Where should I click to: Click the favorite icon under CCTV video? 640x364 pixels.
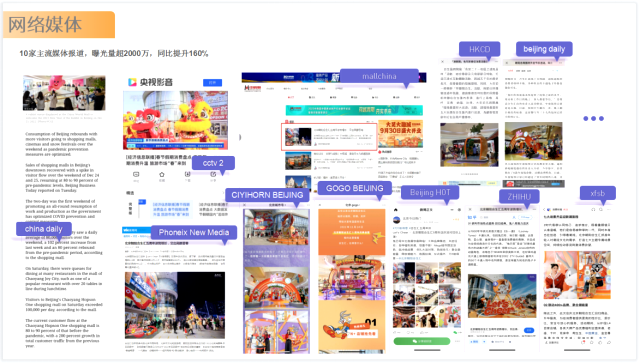(162, 174)
